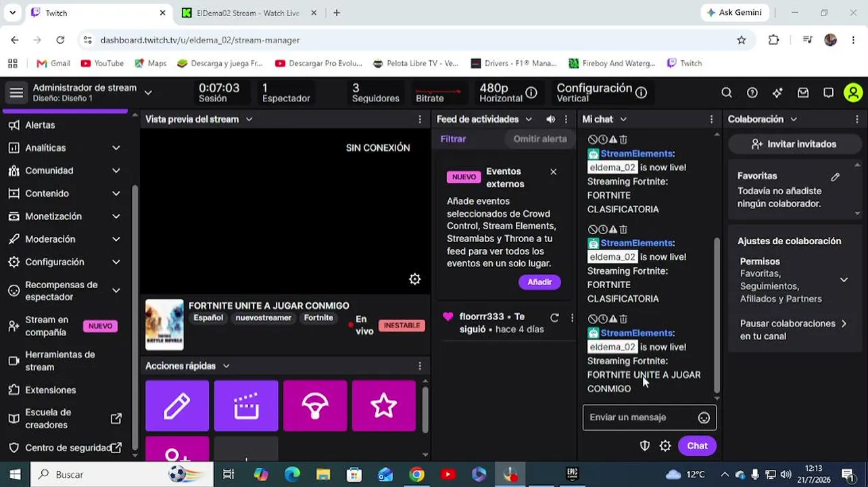The height and width of the screenshot is (487, 868).
Task: Mute activity feed alert sounds
Action: point(550,119)
